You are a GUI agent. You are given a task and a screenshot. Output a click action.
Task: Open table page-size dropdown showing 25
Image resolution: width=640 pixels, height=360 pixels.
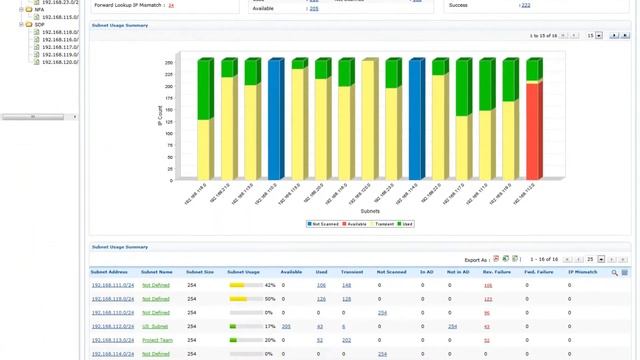[601, 260]
